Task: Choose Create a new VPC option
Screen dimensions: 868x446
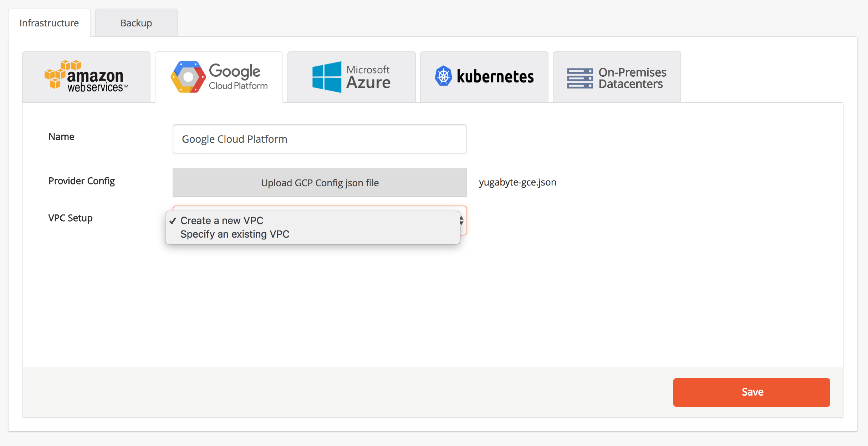Action: 222,221
